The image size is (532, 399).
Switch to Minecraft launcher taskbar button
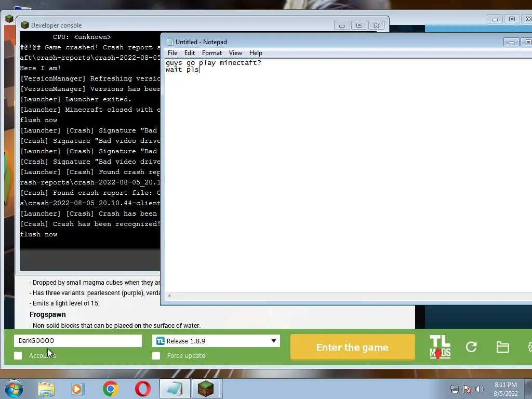click(206, 389)
